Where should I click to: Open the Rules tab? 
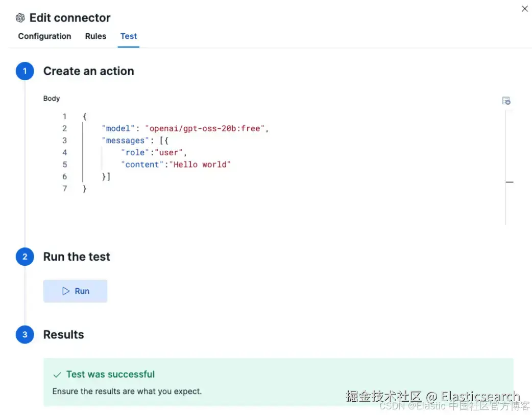pyautogui.click(x=95, y=36)
